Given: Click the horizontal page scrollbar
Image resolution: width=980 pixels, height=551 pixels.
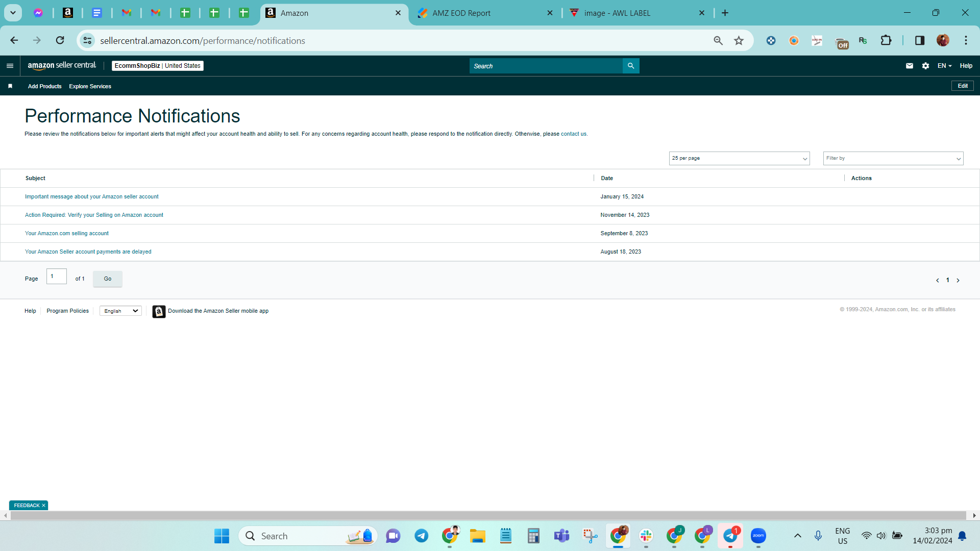Looking at the screenshot, I should click(x=488, y=516).
